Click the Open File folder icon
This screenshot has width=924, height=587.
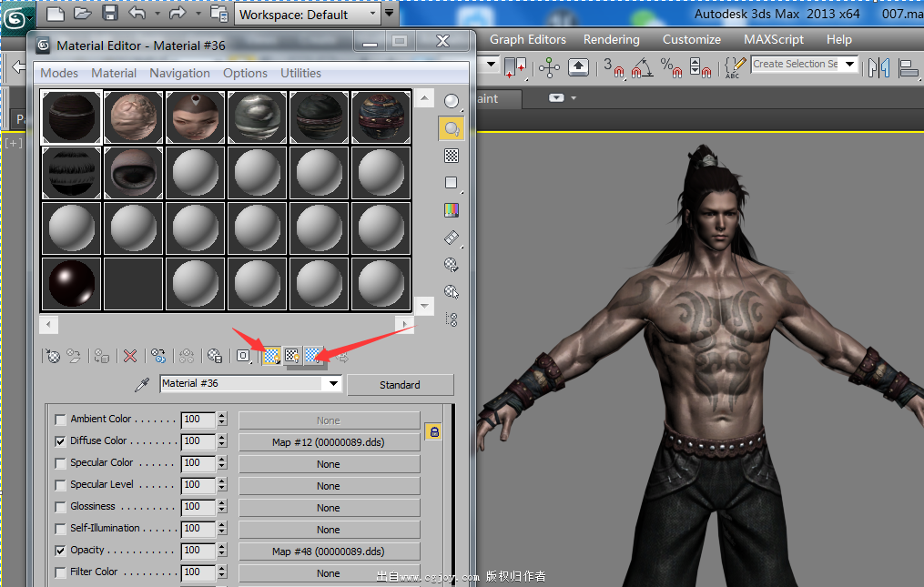tap(83, 13)
